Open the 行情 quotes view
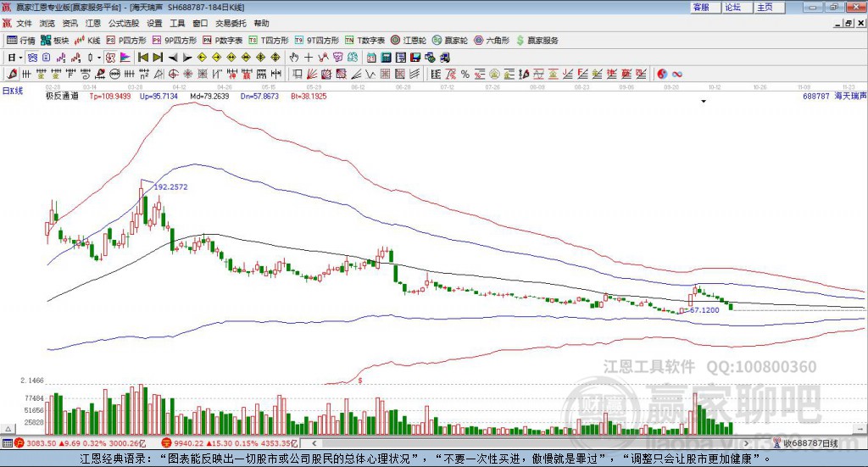 pyautogui.click(x=21, y=41)
